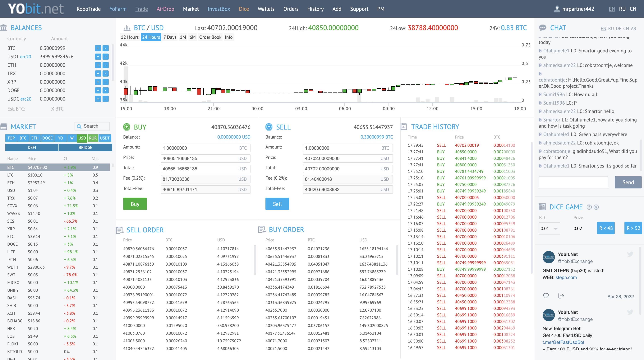
Task: Click the minus button for XRP balance
Action: (x=105, y=82)
